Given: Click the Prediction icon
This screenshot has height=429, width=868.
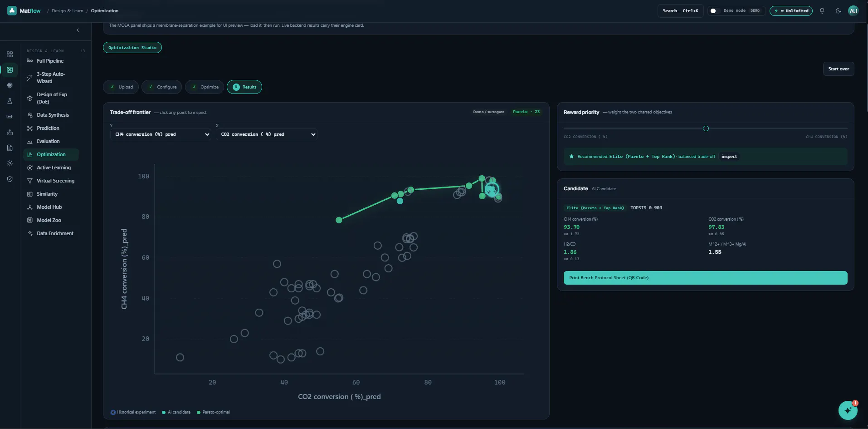Looking at the screenshot, I should pos(30,128).
